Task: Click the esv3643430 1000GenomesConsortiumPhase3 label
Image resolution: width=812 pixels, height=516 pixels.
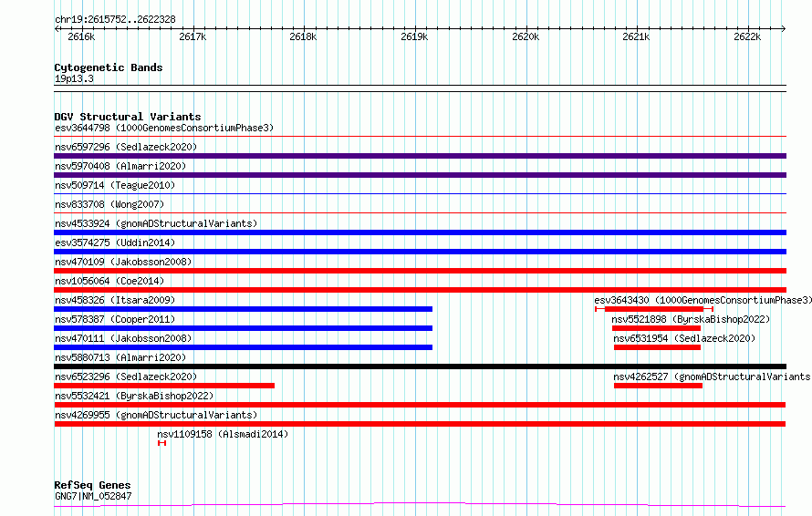Action: pyautogui.click(x=703, y=300)
